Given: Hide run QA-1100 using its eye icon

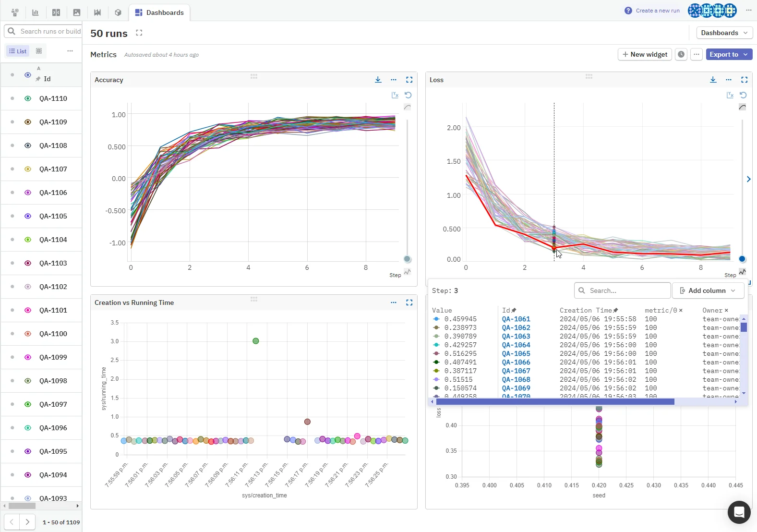Looking at the screenshot, I should coord(28,334).
